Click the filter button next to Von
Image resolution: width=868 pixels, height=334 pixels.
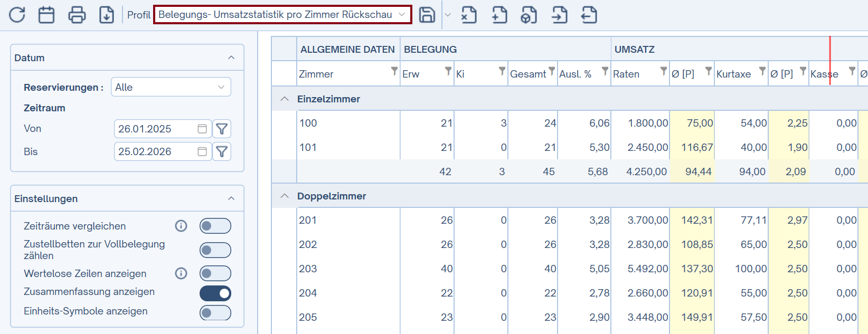click(222, 129)
